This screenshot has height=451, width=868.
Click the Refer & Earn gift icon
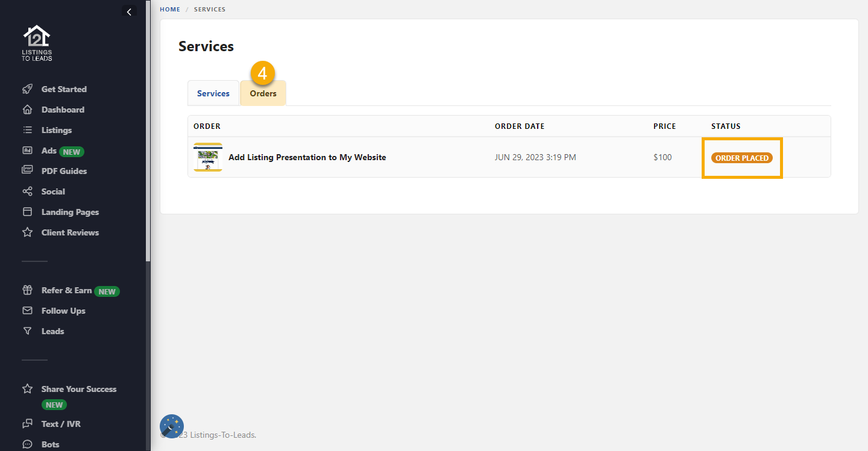(x=27, y=290)
